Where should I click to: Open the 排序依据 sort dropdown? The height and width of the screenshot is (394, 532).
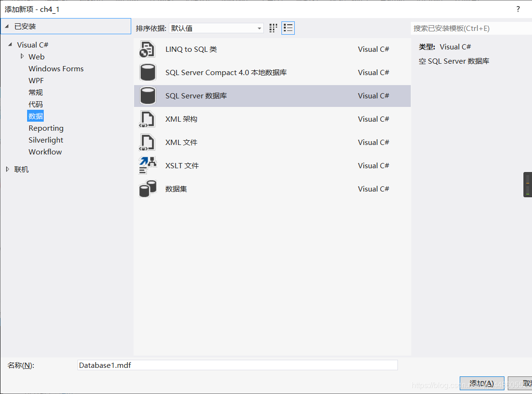216,28
